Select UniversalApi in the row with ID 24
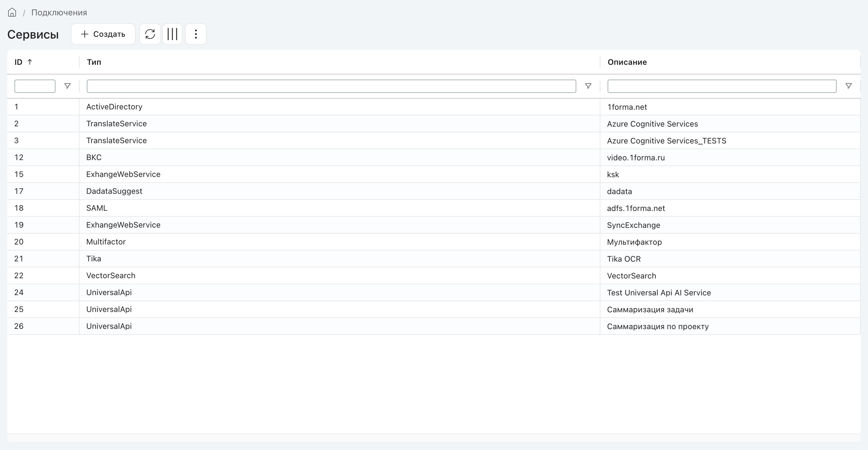 coord(339,292)
